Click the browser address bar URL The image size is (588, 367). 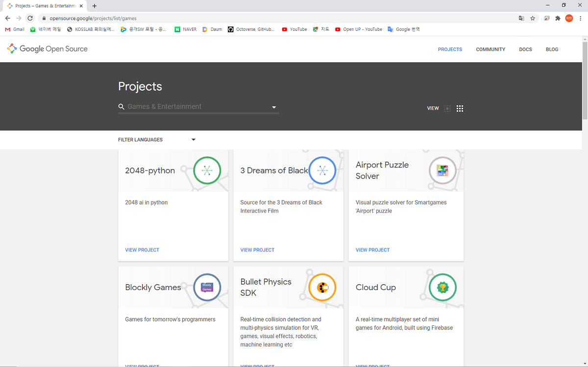point(93,18)
